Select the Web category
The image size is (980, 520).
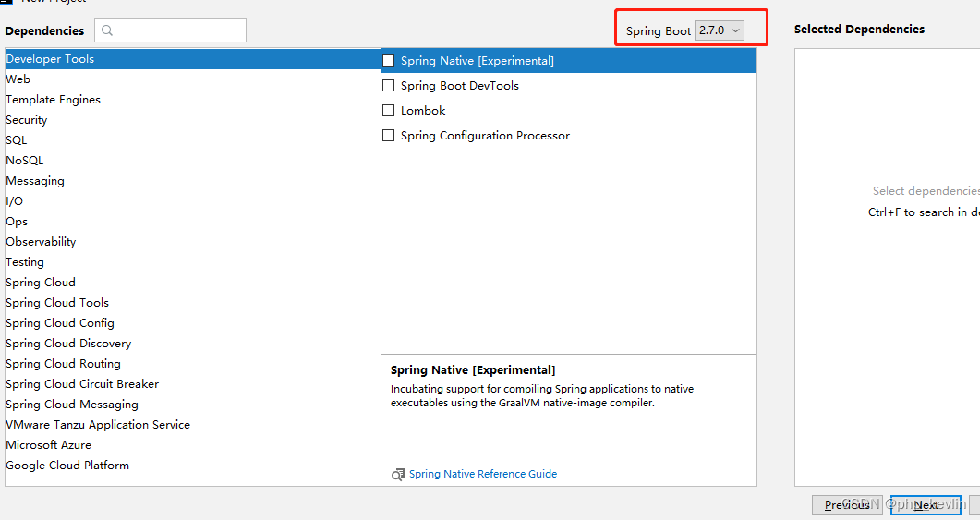[192, 79]
